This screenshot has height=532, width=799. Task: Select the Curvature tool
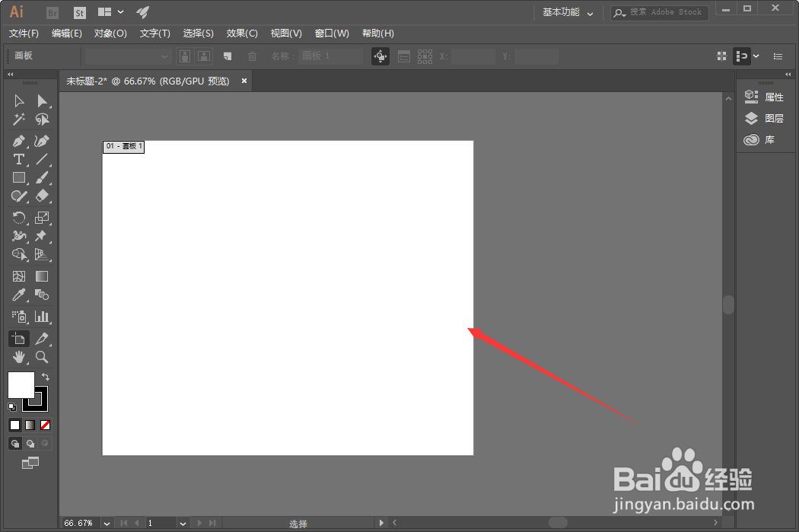42,141
